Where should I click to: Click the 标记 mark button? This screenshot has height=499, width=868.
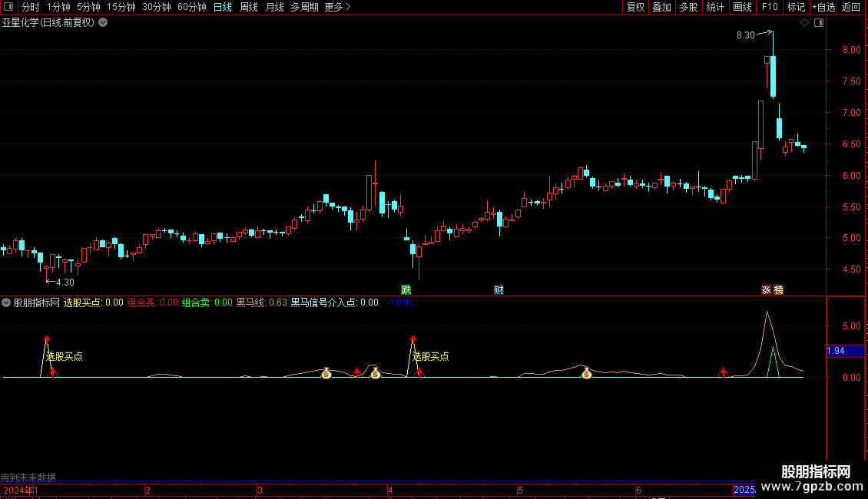point(796,7)
